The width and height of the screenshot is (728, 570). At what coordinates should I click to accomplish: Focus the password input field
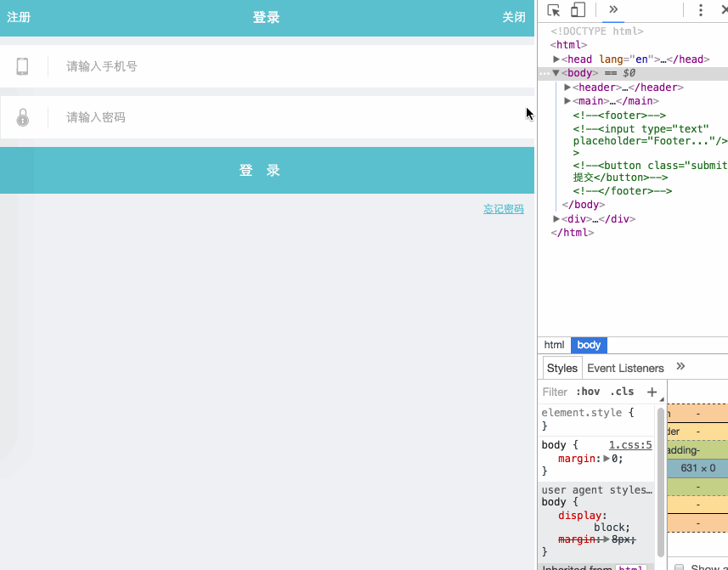(292, 117)
